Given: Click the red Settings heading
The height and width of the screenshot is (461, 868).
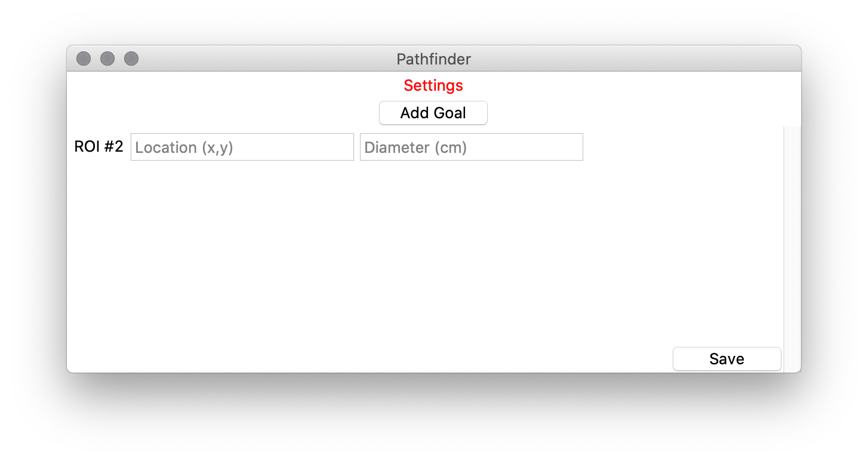Looking at the screenshot, I should click(433, 85).
